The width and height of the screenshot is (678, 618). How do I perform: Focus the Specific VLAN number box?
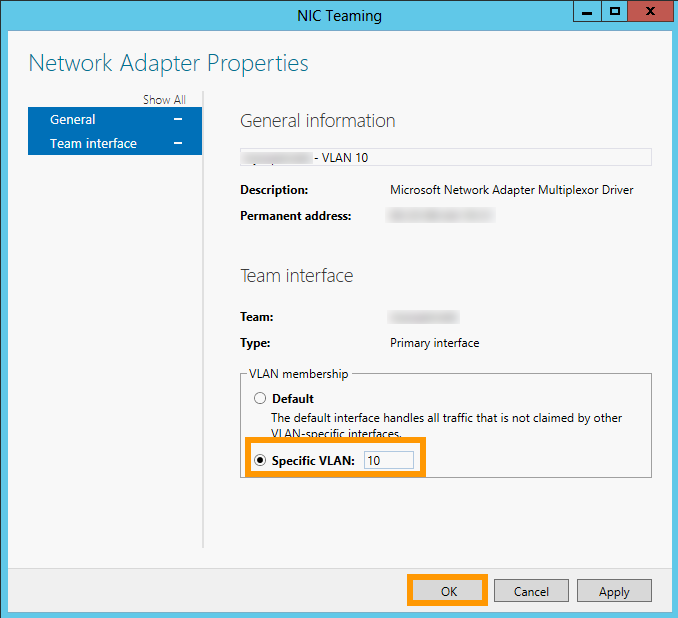[388, 460]
